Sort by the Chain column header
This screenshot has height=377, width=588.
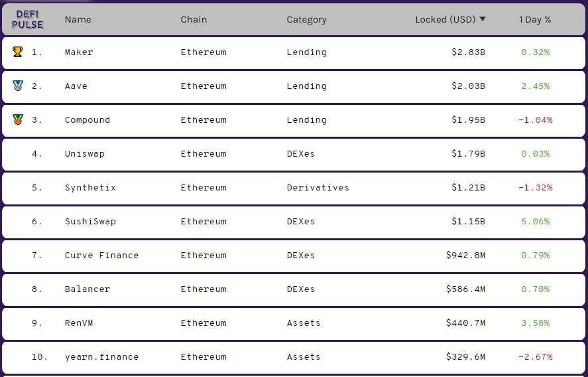194,19
